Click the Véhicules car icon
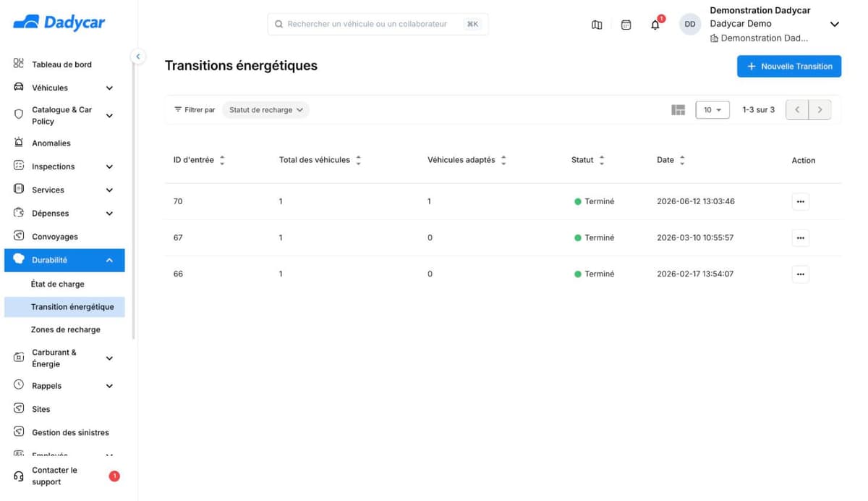 (19, 88)
